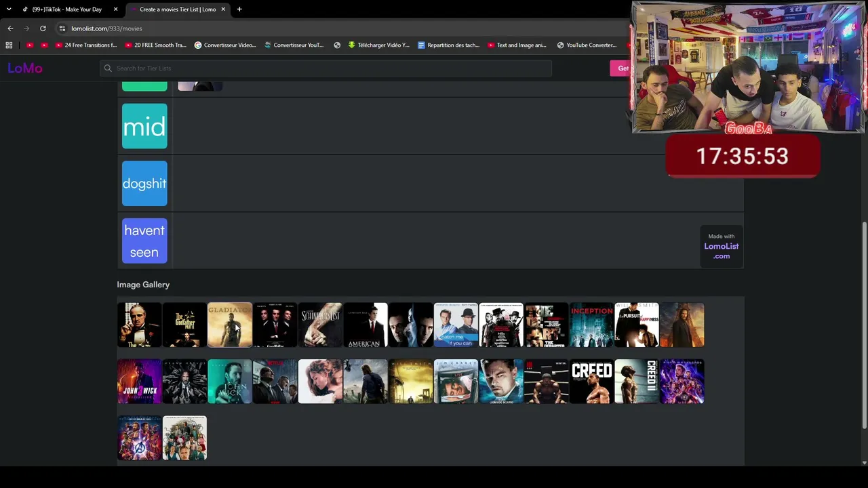Pick The Godfather Part II poster
Viewport: 868px width, 488px height.
184,325
